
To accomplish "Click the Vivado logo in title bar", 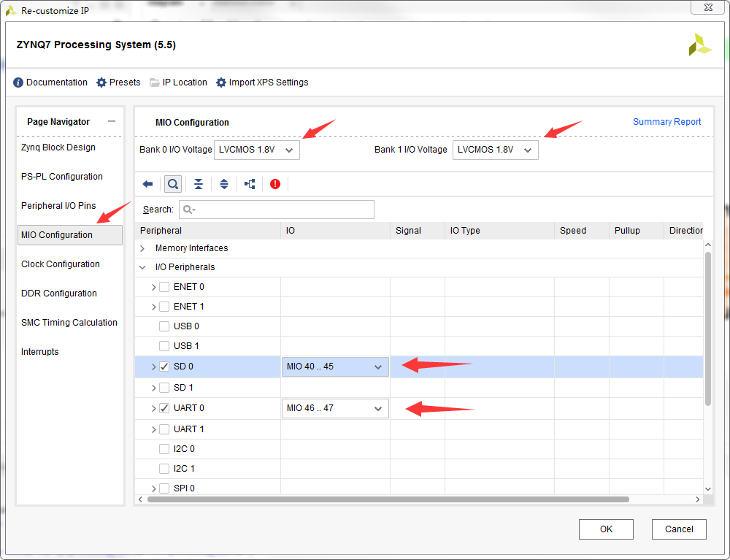I will pyautogui.click(x=11, y=10).
